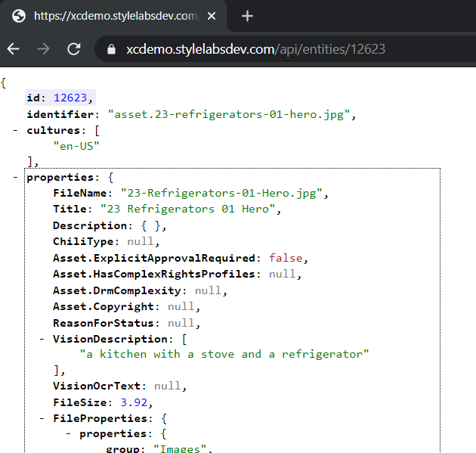Viewport: 476px width, 453px height.
Task: Reload the page with the refresh icon
Action: click(74, 49)
